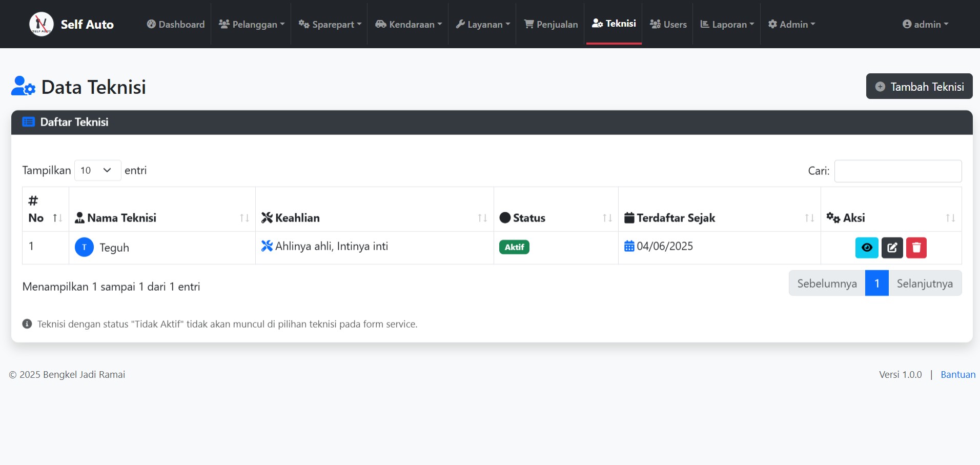Screen dimensions: 980x465
Task: Click '© 2025 Bengkel Jadi Ramai' footer text
Action: click(x=67, y=375)
